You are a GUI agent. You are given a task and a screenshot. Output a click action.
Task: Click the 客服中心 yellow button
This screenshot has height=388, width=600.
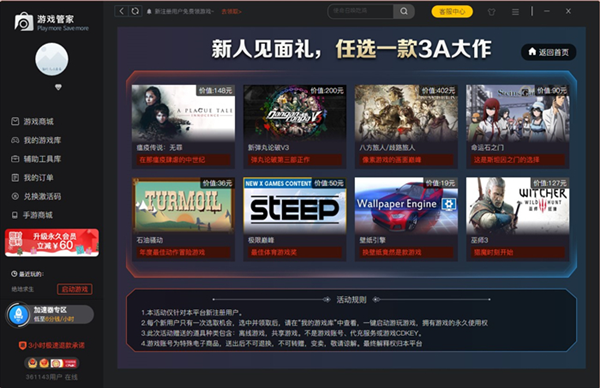pos(452,11)
